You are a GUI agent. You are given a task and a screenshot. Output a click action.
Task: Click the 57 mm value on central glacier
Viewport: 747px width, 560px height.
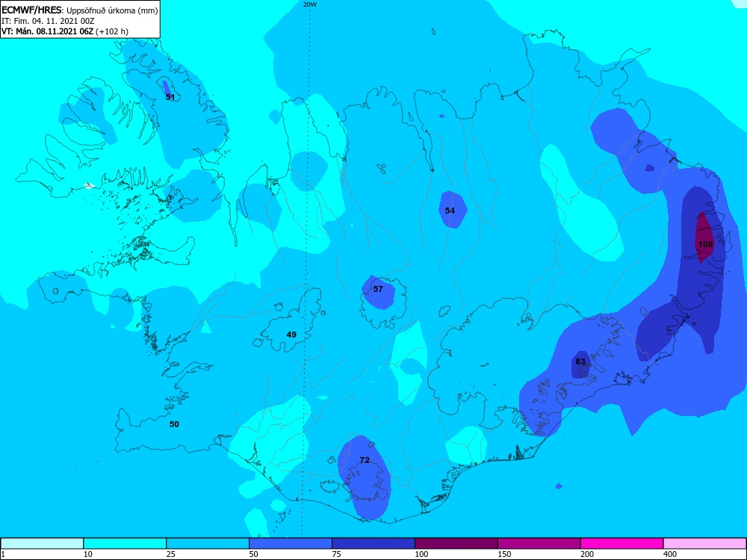click(378, 289)
